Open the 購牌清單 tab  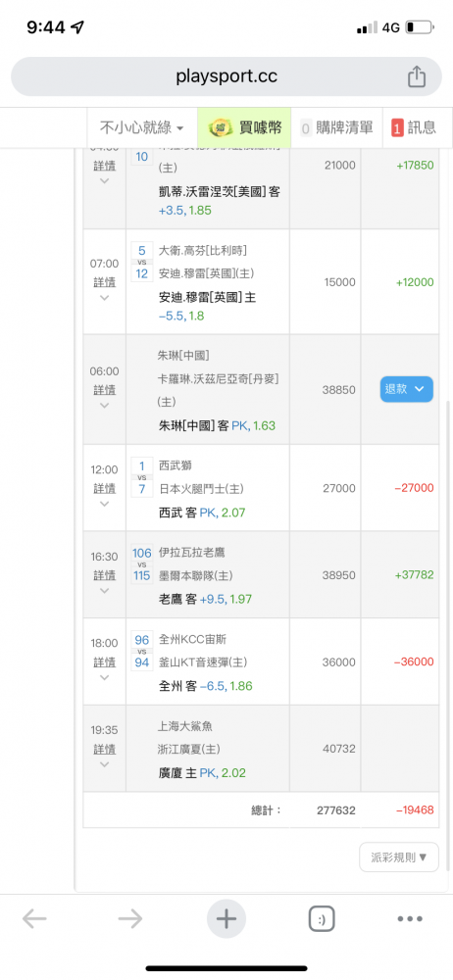336,127
